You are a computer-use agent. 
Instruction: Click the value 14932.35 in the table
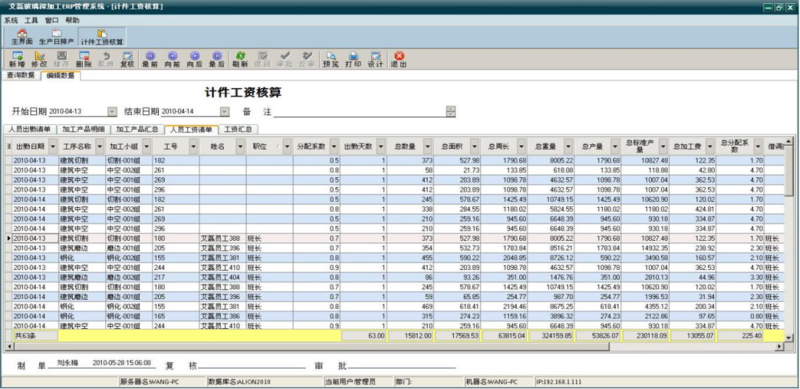coord(645,248)
